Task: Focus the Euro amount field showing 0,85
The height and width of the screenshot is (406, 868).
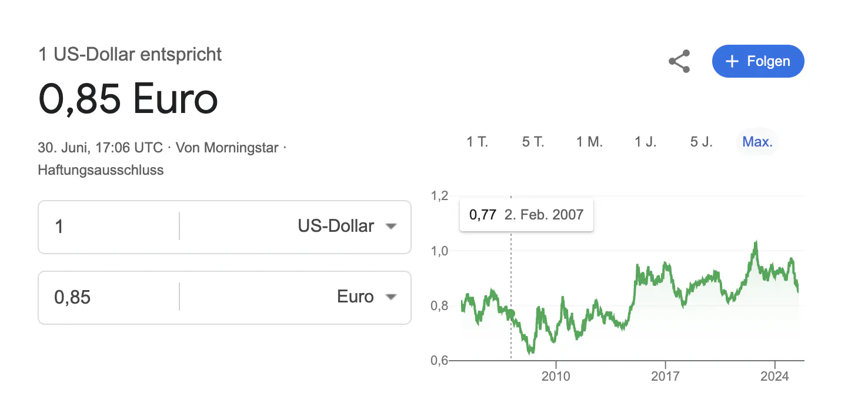Action: [109, 297]
